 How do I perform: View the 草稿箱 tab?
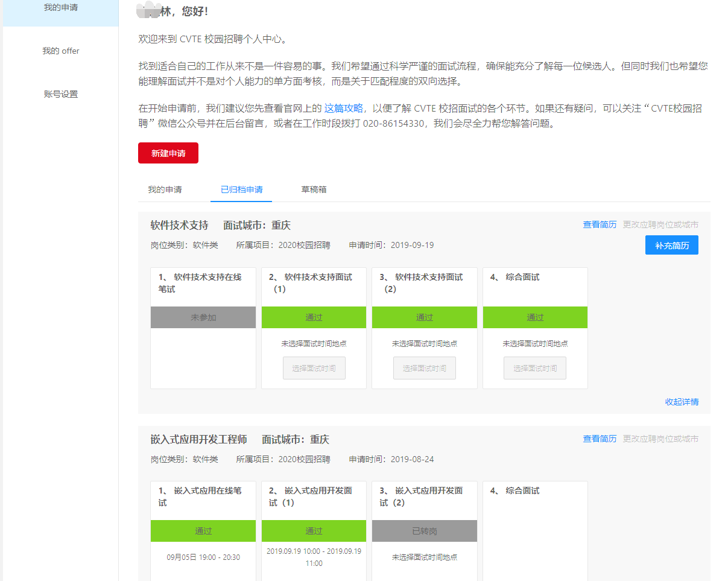(x=314, y=189)
